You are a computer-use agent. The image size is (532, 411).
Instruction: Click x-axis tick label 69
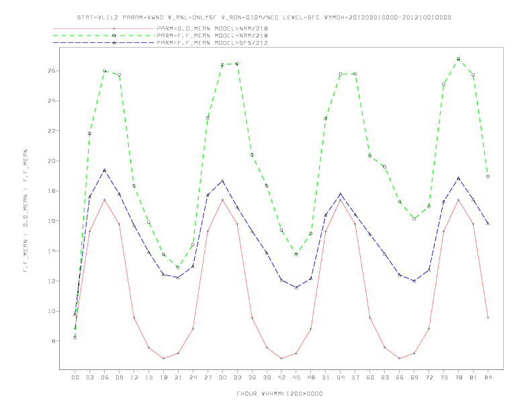(414, 377)
